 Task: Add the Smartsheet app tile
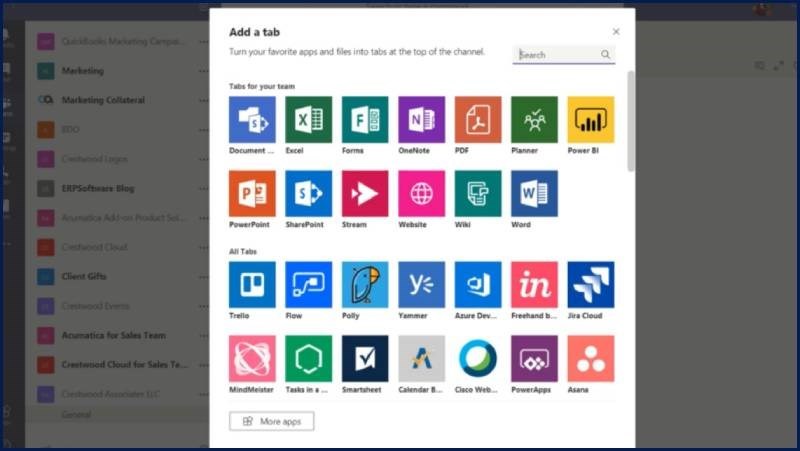tap(365, 359)
